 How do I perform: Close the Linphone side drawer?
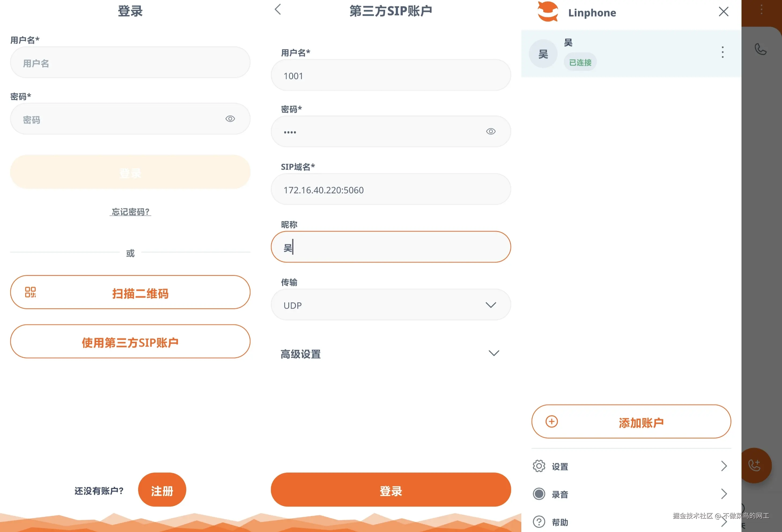pyautogui.click(x=724, y=12)
